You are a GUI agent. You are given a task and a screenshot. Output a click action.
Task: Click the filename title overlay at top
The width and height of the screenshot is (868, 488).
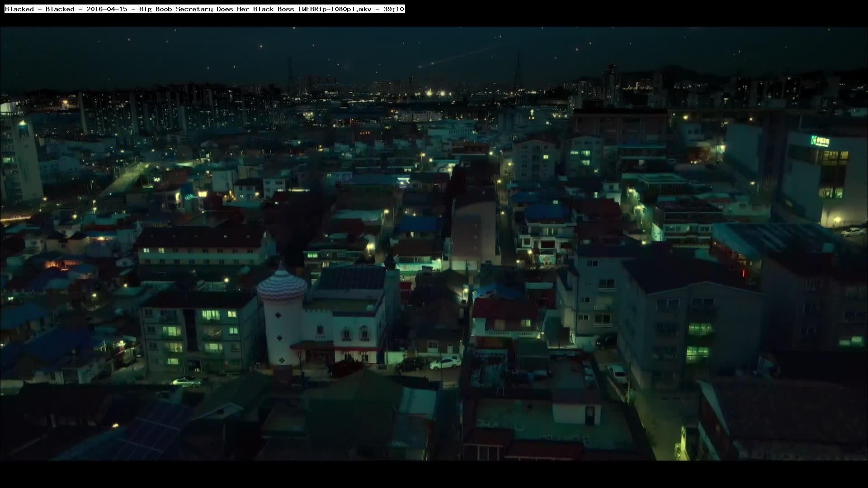click(x=204, y=9)
